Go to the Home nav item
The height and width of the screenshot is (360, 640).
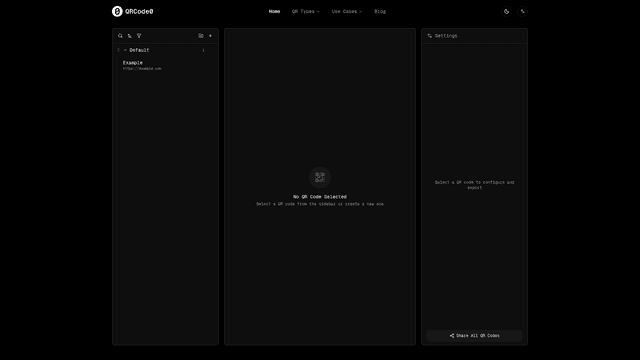click(274, 11)
